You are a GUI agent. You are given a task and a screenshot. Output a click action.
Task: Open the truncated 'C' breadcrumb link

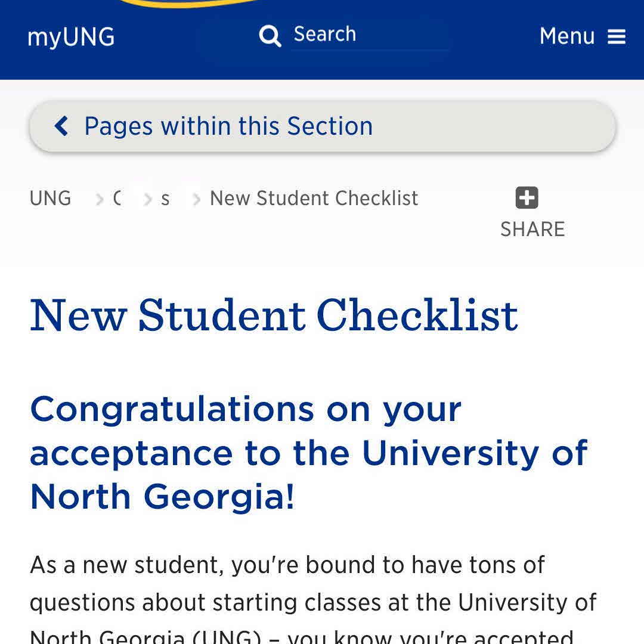point(117,199)
